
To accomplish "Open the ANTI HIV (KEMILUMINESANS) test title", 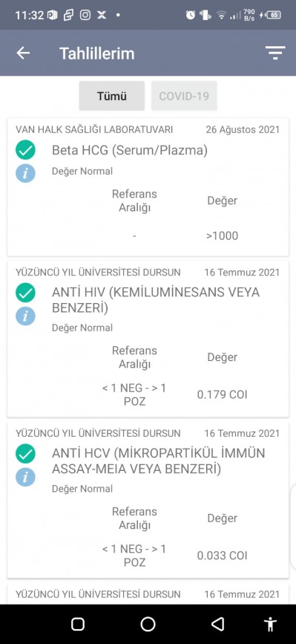I will pos(156,300).
